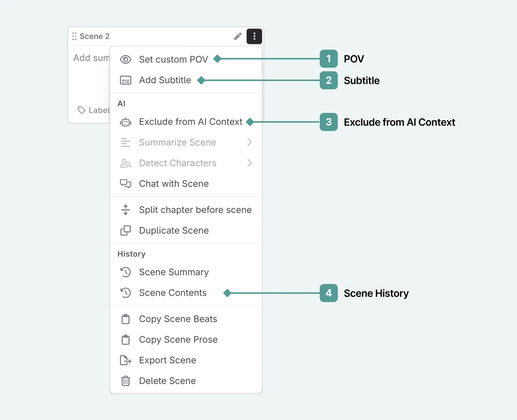517x420 pixels.
Task: Click the history icon next to Scene Summary
Action: coord(126,272)
